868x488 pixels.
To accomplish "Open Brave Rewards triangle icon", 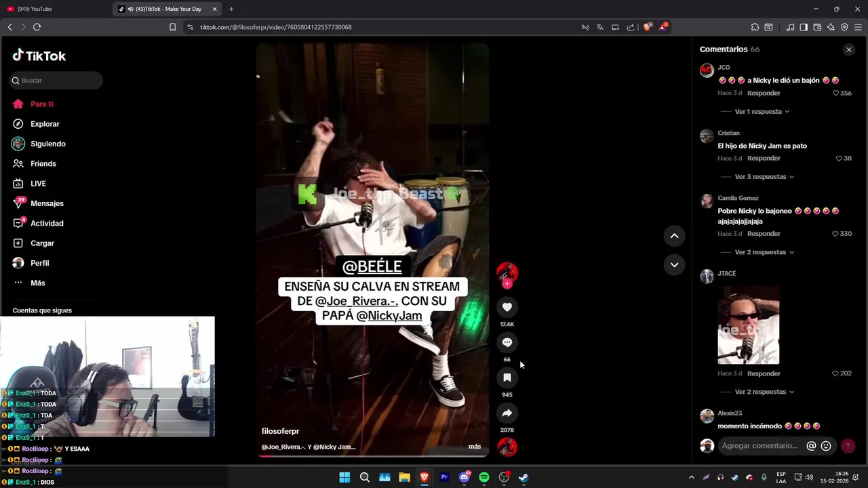I will click(x=663, y=27).
